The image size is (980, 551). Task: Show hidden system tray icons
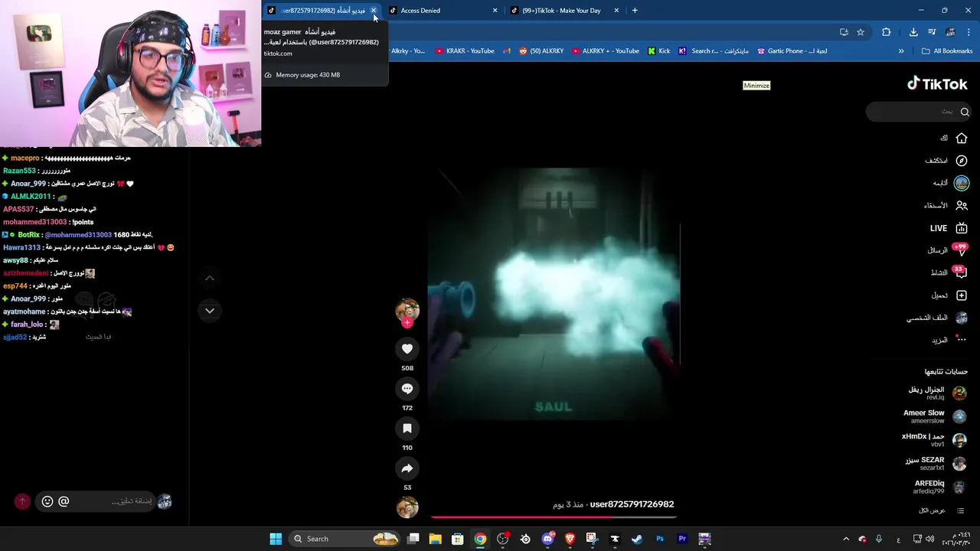[846, 539]
